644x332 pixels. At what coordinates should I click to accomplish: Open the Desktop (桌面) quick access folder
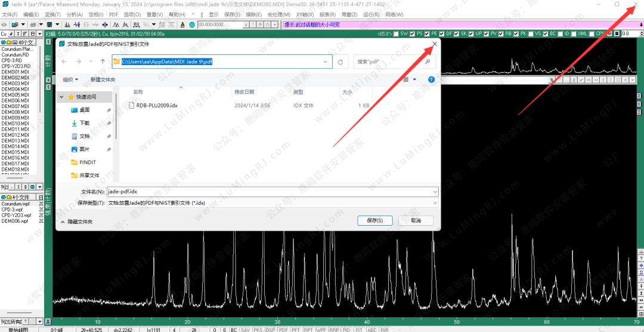click(x=84, y=110)
